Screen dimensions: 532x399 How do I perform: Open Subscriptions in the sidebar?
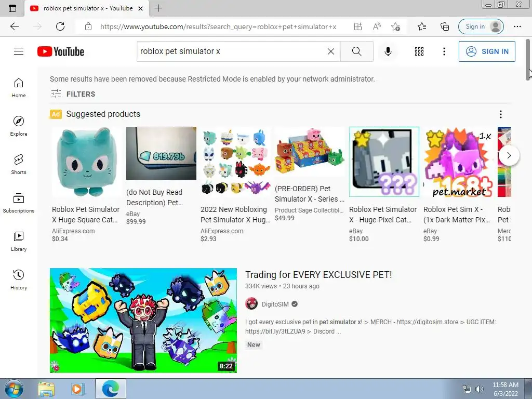(19, 203)
